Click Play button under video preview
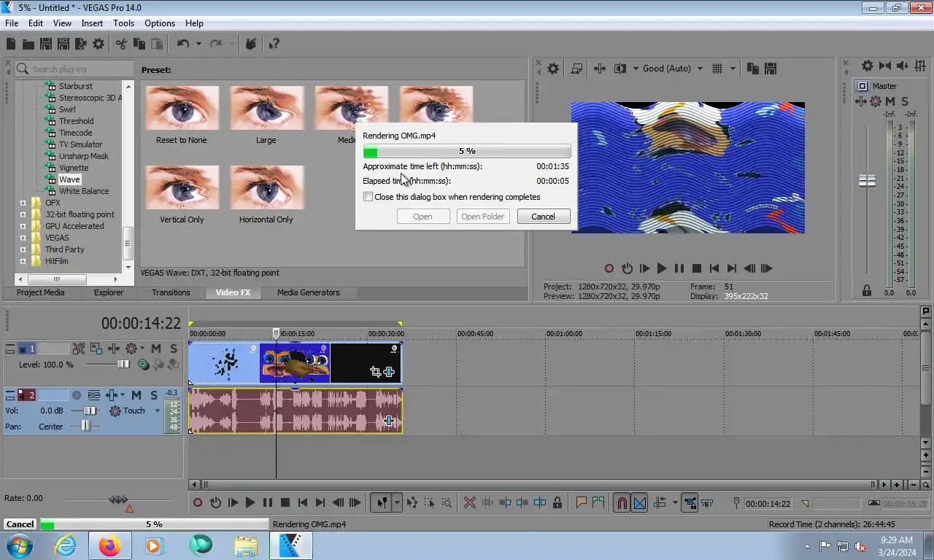Image resolution: width=934 pixels, height=560 pixels. coord(661,268)
